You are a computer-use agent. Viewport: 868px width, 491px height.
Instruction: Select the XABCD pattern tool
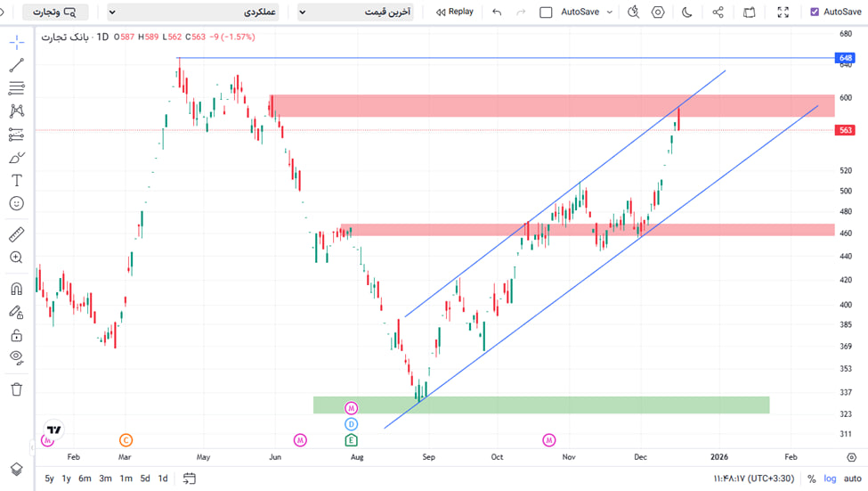coord(17,110)
